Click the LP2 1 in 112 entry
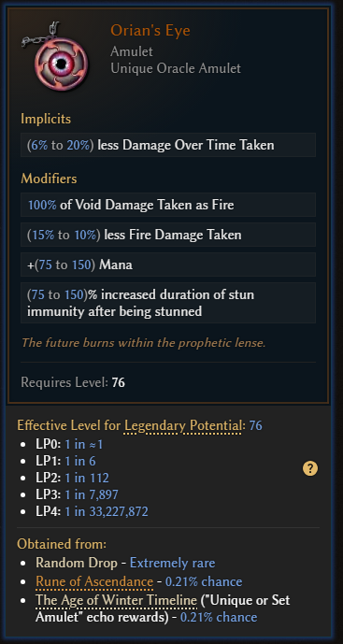Viewport: 343px width, 644px height. 72,478
